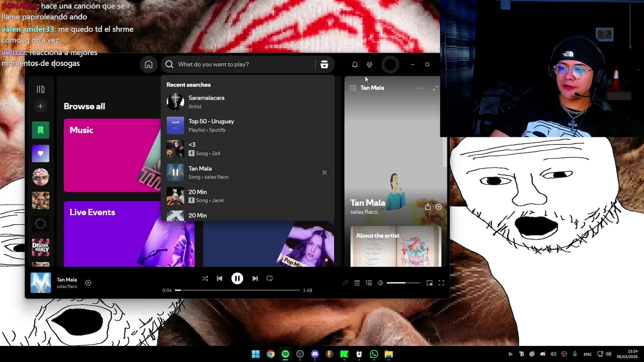Remove Tan Mala from recent searches
This screenshot has height=362, width=644.
[325, 172]
